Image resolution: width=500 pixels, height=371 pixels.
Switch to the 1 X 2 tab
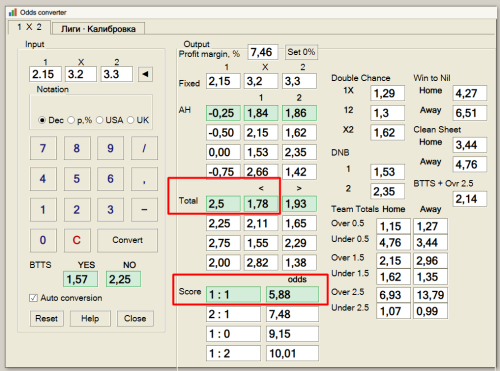pos(29,27)
